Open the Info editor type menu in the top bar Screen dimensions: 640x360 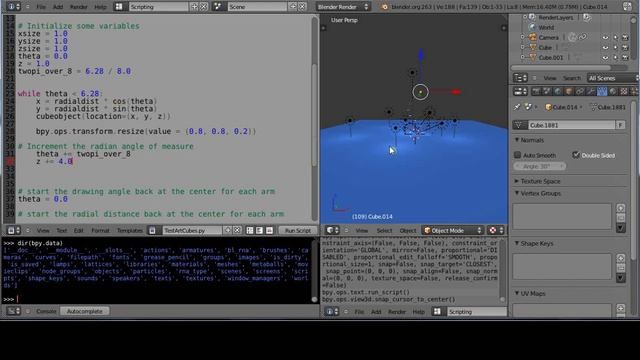point(14,7)
